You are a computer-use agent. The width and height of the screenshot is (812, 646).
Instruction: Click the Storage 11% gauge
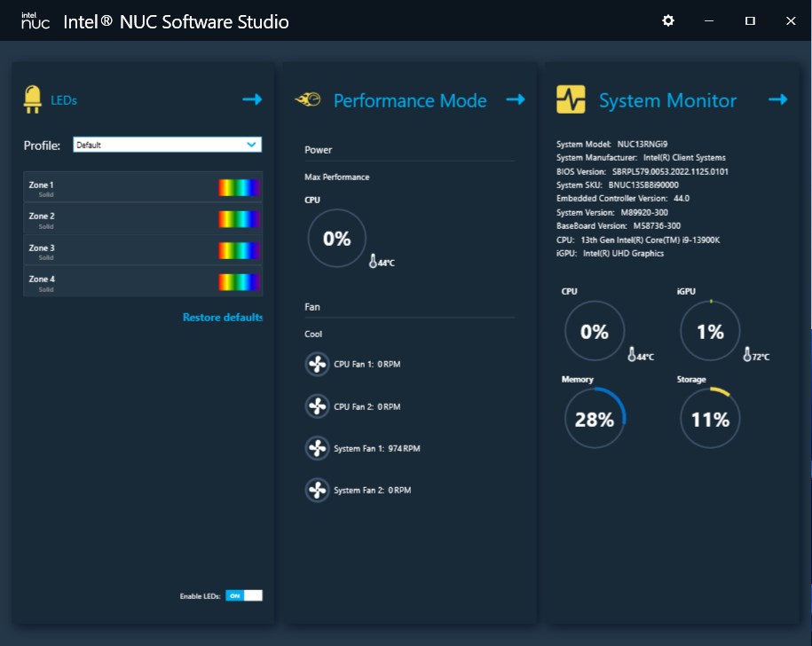[x=710, y=418]
